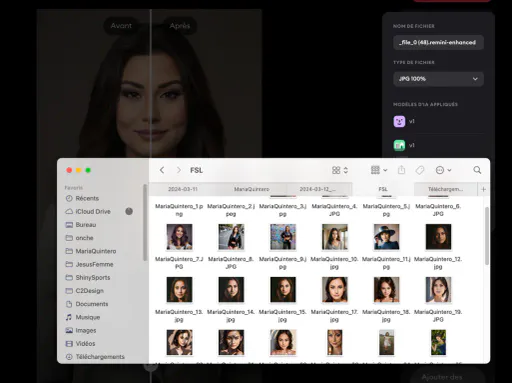Add a new Finder tab
512x383 pixels.
tap(483, 189)
